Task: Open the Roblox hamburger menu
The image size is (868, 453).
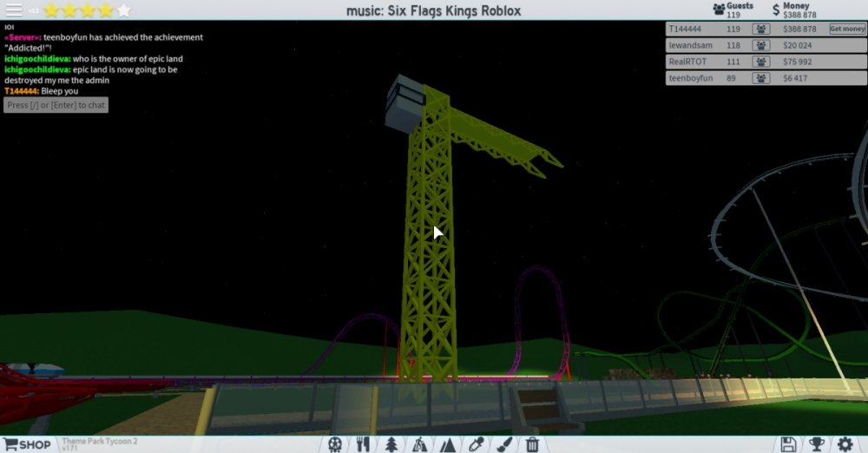Action: [14, 10]
